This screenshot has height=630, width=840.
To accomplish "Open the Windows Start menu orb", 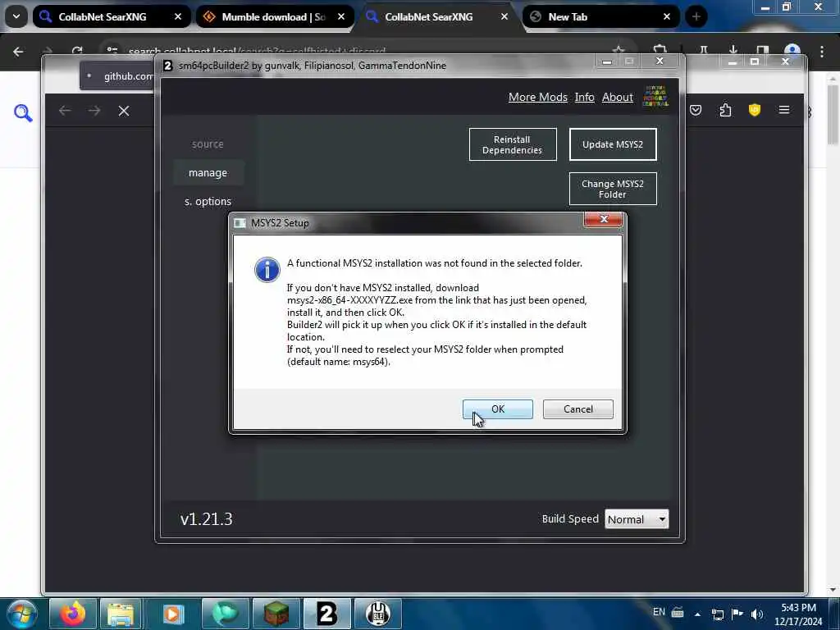I will tap(22, 614).
